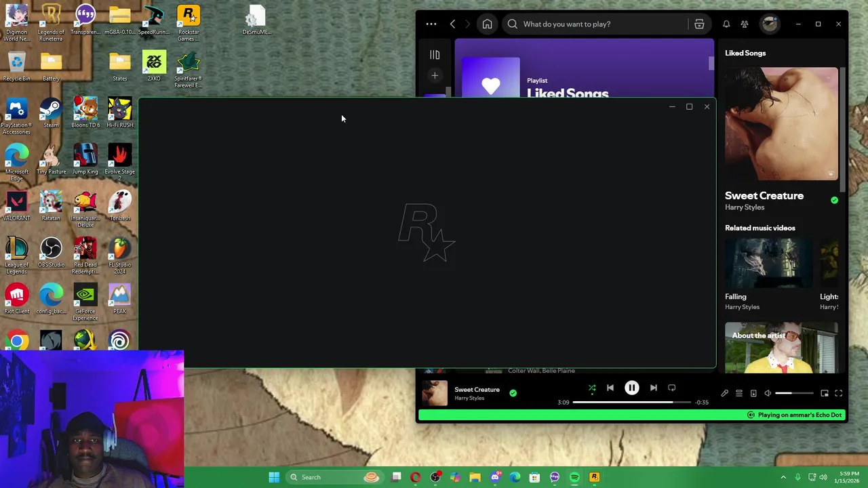Pause playback in Spotify
This screenshot has width=868, height=488.
pyautogui.click(x=631, y=388)
